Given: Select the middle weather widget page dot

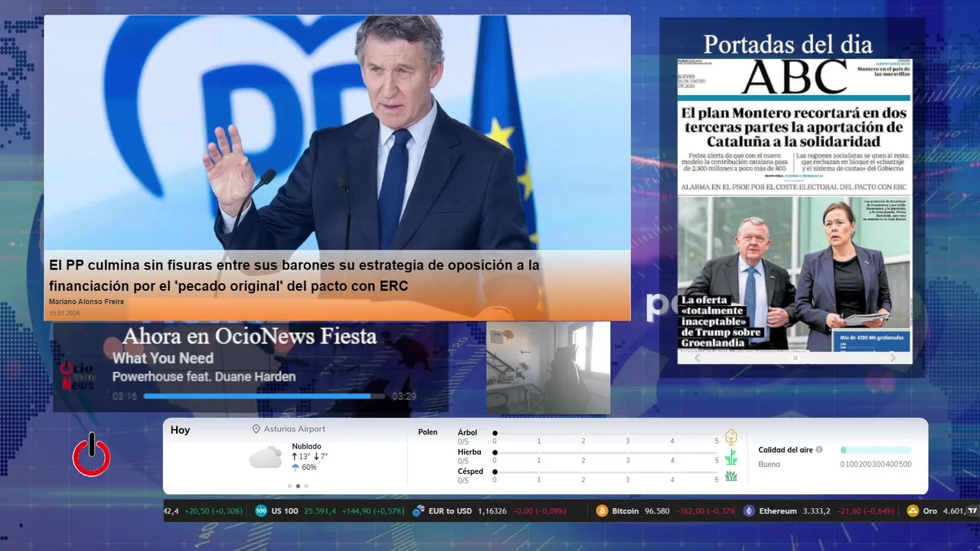Looking at the screenshot, I should coord(298,486).
